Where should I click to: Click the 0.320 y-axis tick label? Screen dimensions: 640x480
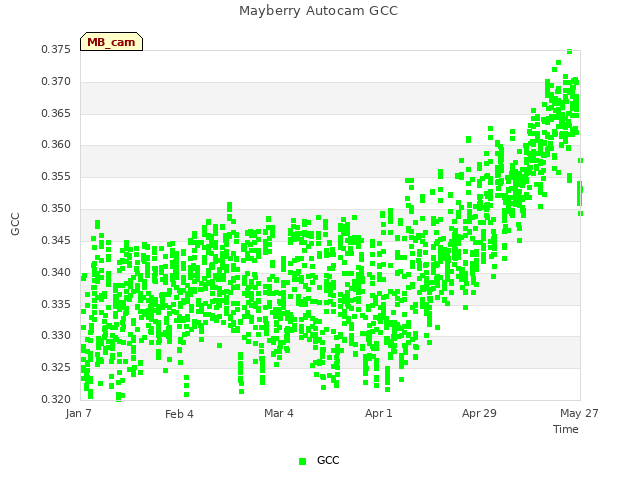pos(56,399)
